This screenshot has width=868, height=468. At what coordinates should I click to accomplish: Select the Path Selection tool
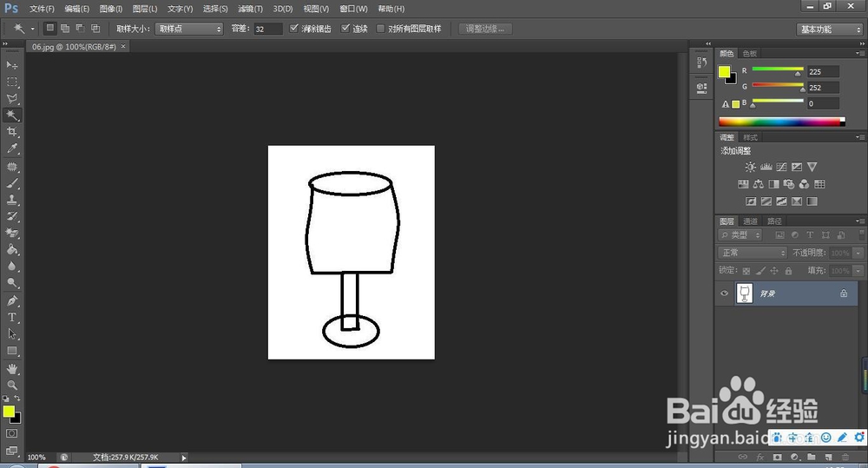point(11,334)
